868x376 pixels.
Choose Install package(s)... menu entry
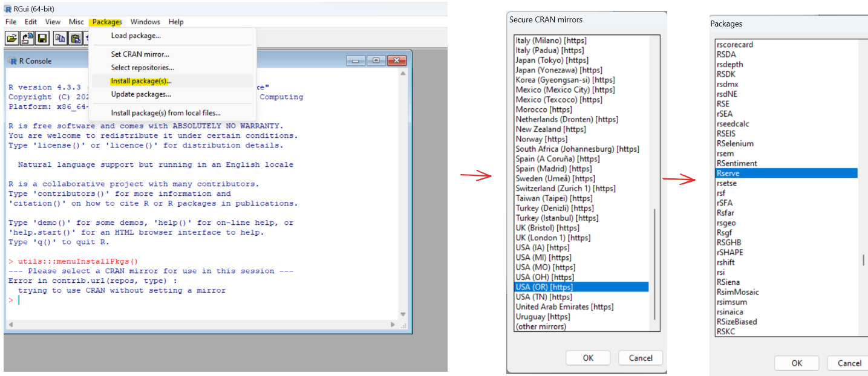pyautogui.click(x=172, y=81)
